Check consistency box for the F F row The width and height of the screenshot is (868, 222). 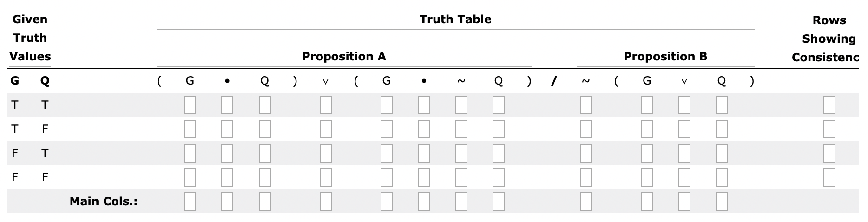pos(829,177)
